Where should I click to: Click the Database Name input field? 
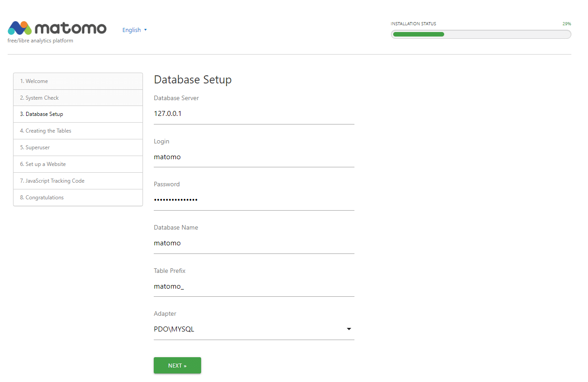(x=254, y=243)
